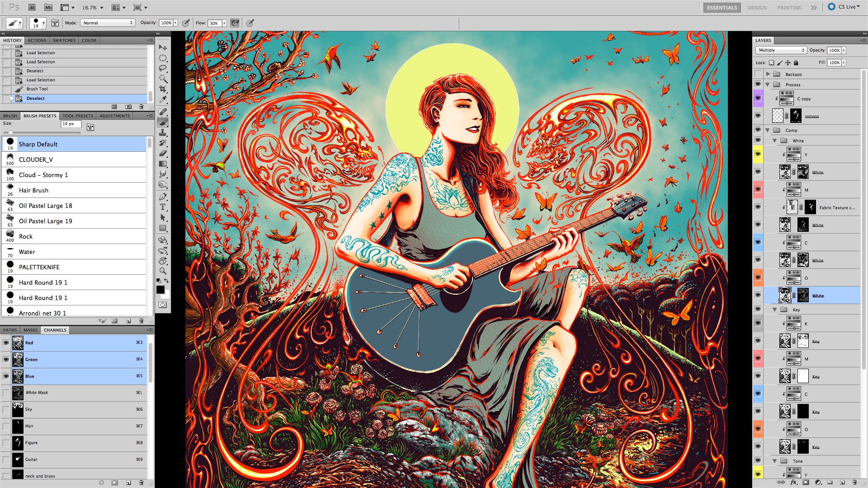Viewport: 868px width, 488px height.
Task: Open the layer blend mode Multiply dropdown
Action: pyautogui.click(x=781, y=50)
